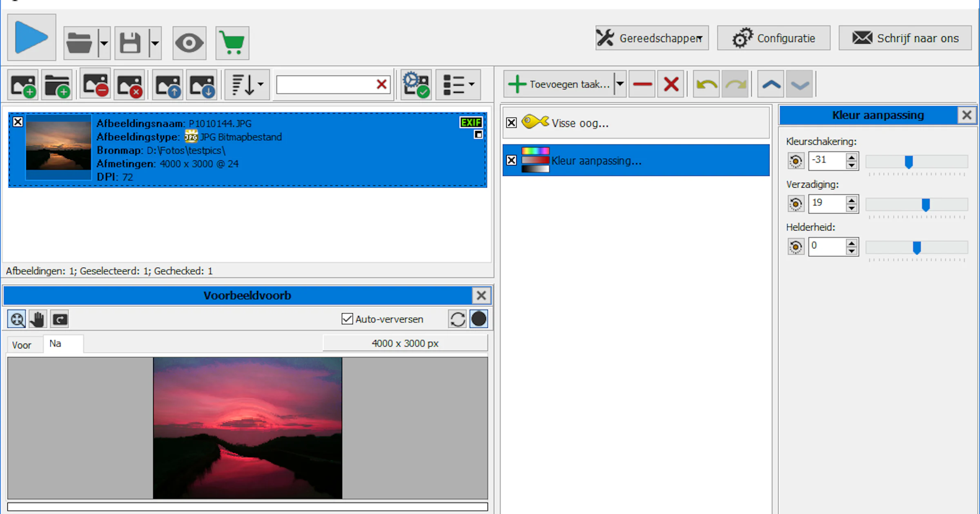This screenshot has width=980, height=514.
Task: Expand the Toevoegen taak dropdown arrow
Action: 620,84
